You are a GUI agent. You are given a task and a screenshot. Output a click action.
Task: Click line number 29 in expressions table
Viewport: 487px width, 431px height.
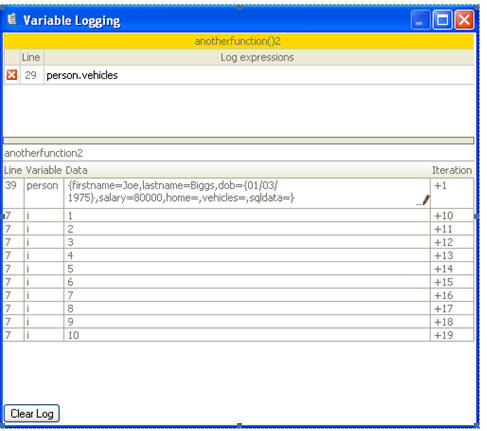coord(31,75)
